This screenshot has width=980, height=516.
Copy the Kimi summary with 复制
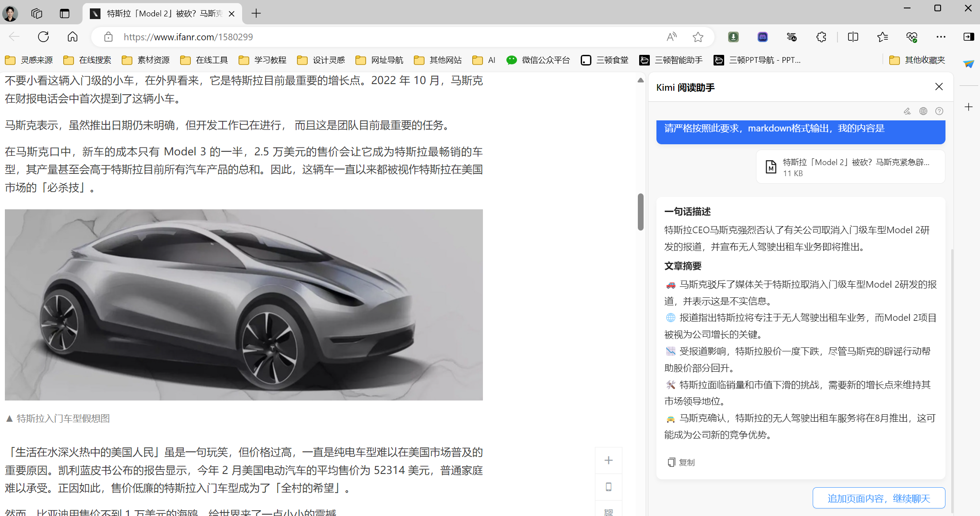point(681,462)
